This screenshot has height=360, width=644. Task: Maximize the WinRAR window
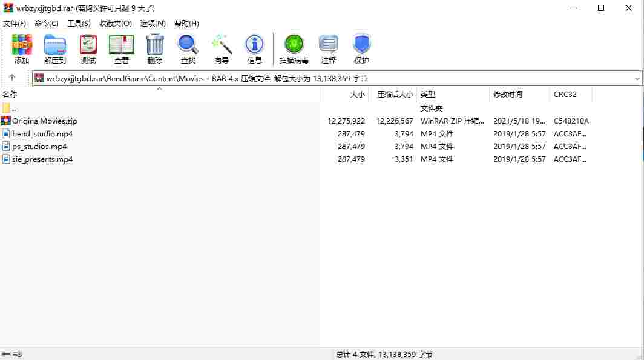click(x=601, y=8)
